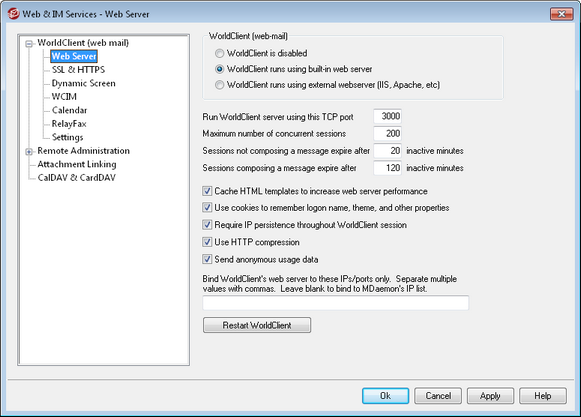This screenshot has width=581, height=417.
Task: Close the Web & IM Services dialog
Action: tap(561, 14)
